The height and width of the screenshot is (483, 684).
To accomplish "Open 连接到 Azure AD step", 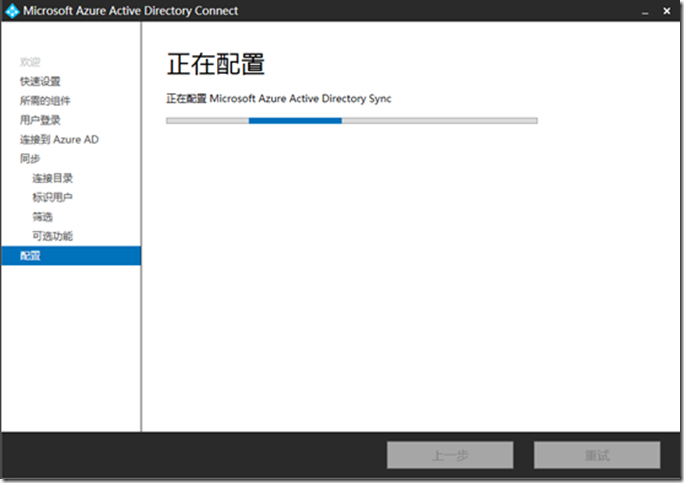I will (59, 140).
